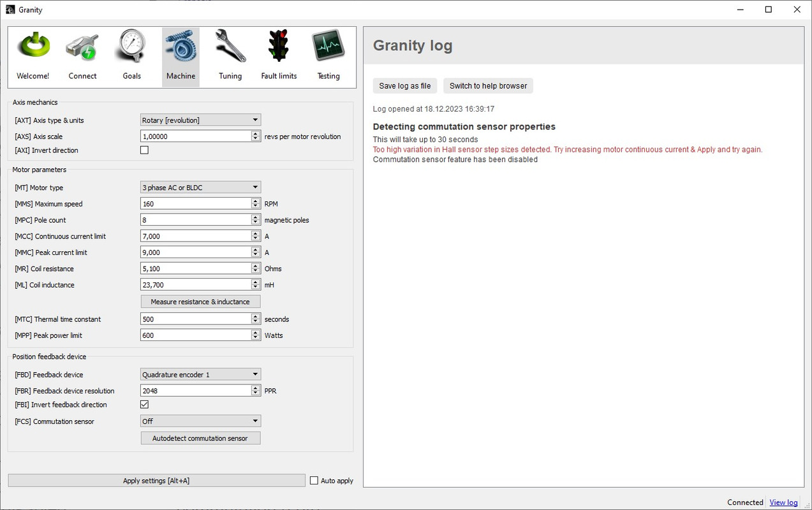Viewport: 812px width, 510px height.
Task: Click the red Hall sensor error message
Action: click(568, 150)
